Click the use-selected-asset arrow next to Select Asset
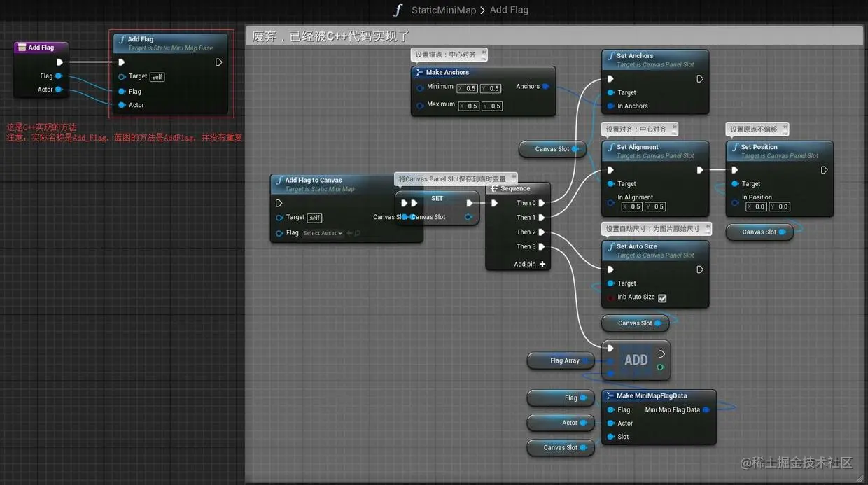Viewport: 868px width, 485px height. coord(349,233)
